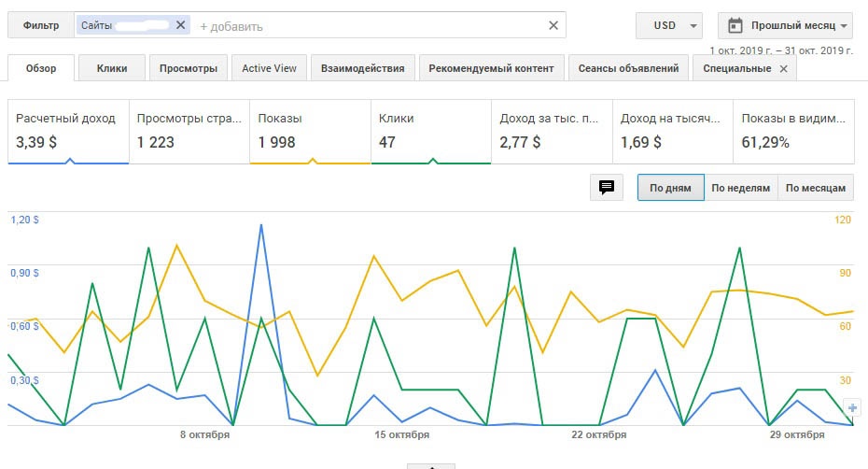Switch chart to По дням view
This screenshot has height=469, width=868.
coord(670,188)
